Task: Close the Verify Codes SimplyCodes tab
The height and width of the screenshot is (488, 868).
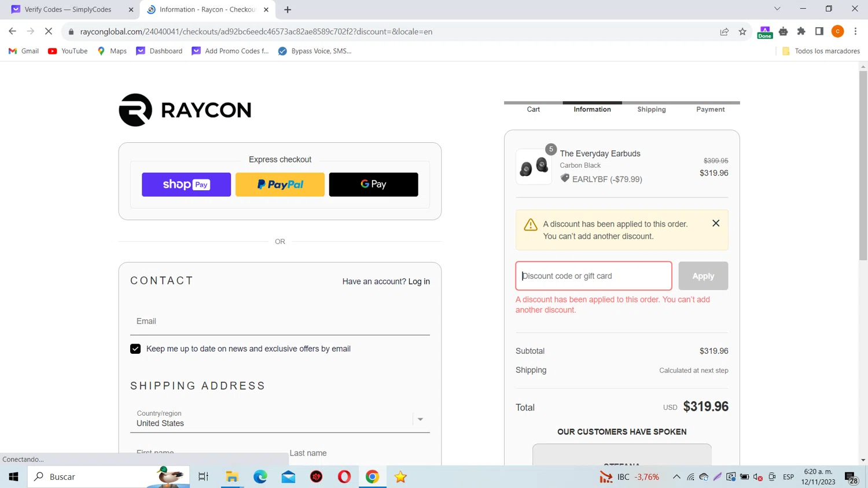Action: pos(131,9)
